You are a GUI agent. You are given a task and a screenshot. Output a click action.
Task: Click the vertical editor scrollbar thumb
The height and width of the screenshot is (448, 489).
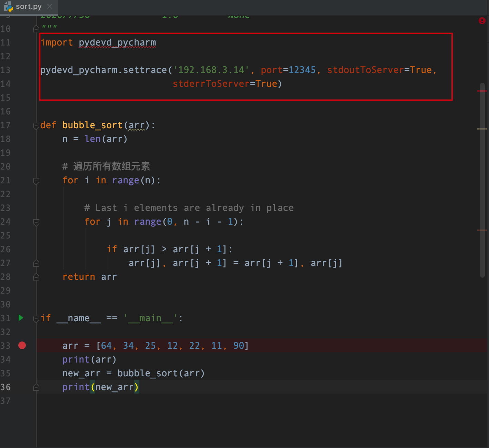click(482, 180)
